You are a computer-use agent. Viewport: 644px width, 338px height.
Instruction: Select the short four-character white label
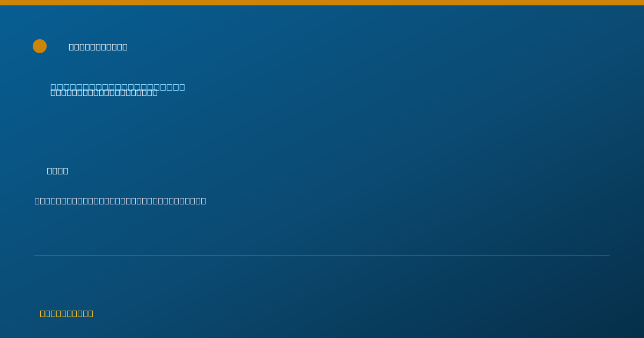click(x=57, y=171)
